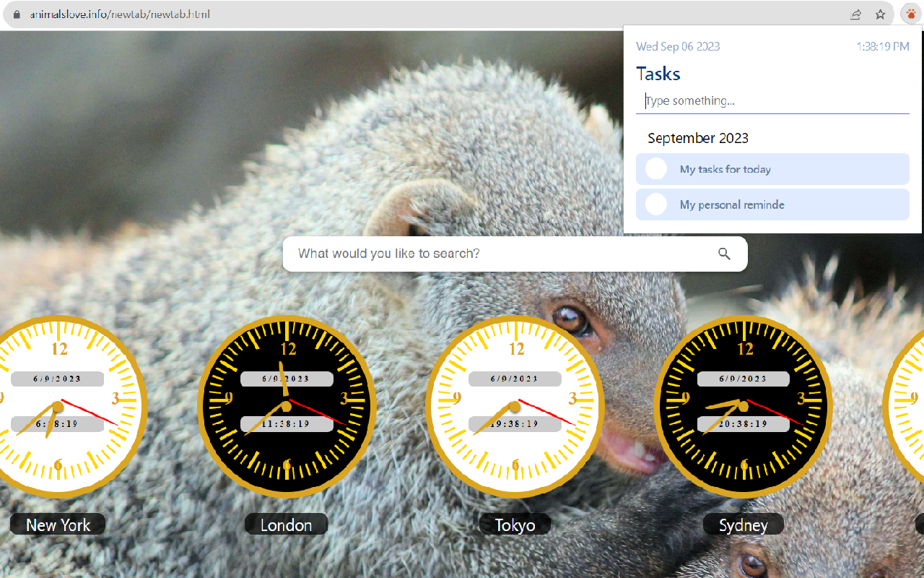Open the Sydney clock

743,406
